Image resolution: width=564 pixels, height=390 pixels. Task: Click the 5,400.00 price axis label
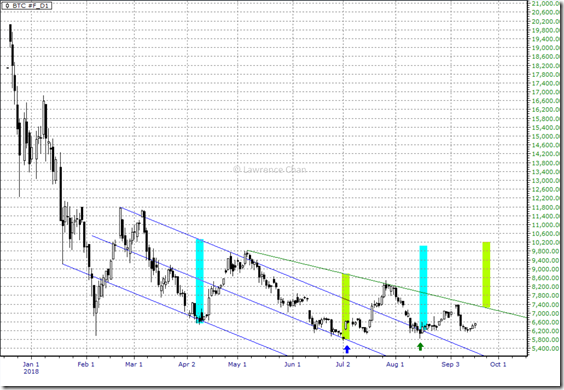pos(546,349)
